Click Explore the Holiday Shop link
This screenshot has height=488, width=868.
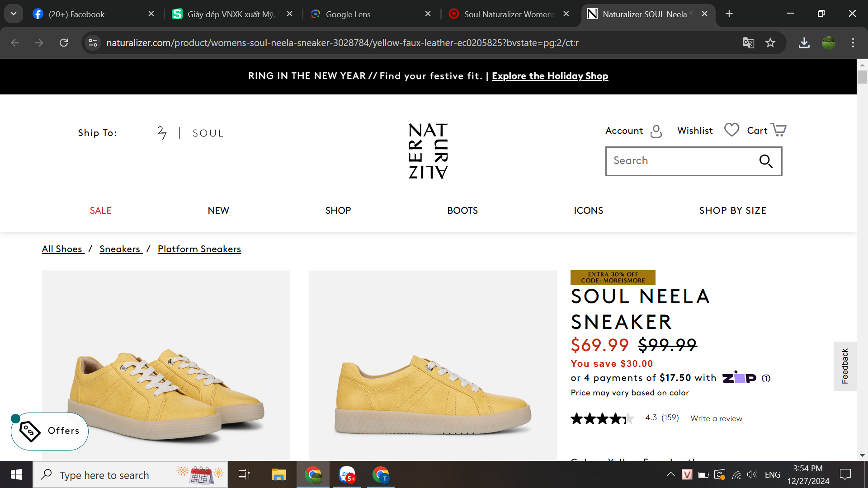click(x=550, y=76)
